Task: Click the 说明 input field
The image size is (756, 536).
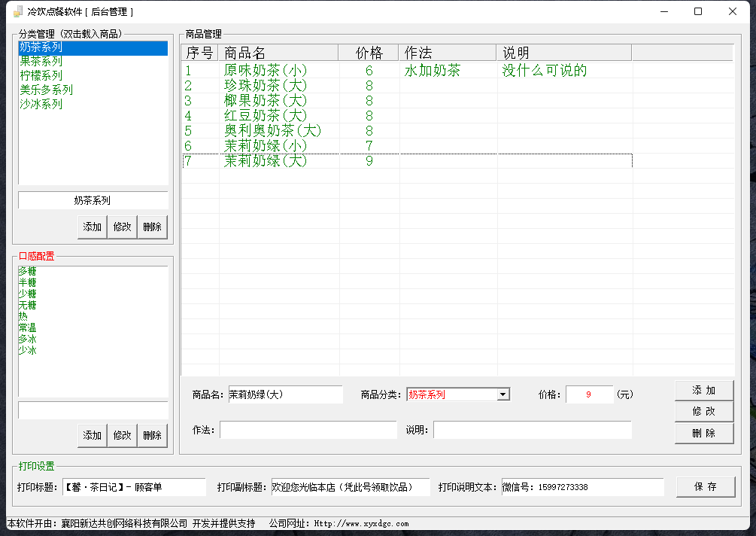Action: pyautogui.click(x=533, y=430)
